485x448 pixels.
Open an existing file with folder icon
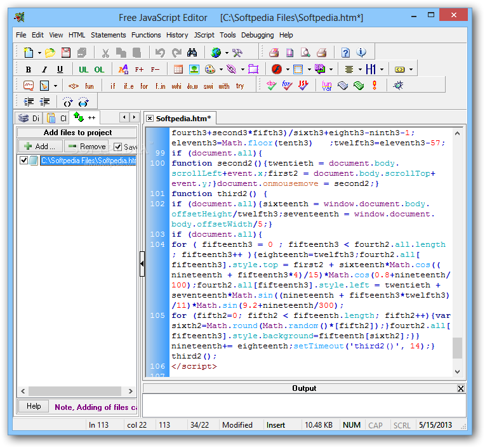click(x=50, y=53)
